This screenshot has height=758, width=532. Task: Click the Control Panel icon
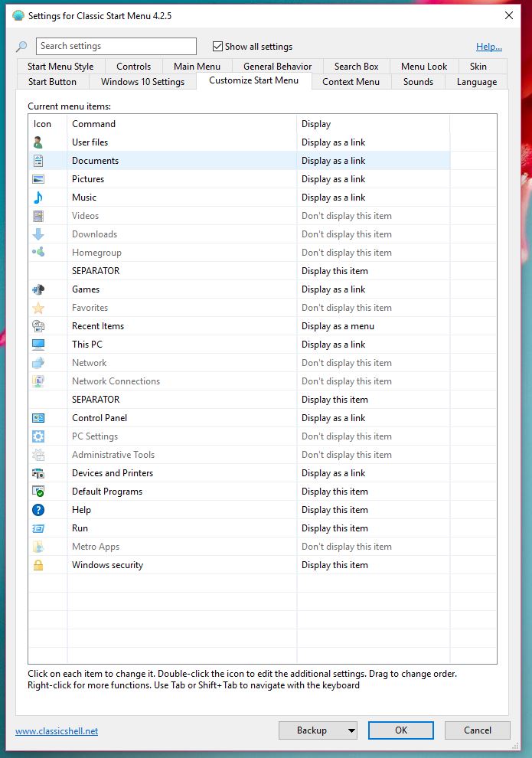(38, 418)
